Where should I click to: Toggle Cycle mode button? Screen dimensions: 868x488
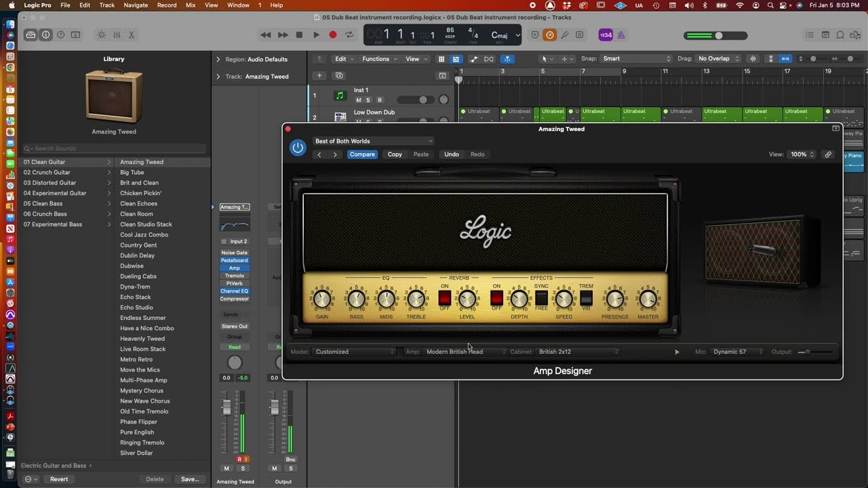tap(349, 35)
